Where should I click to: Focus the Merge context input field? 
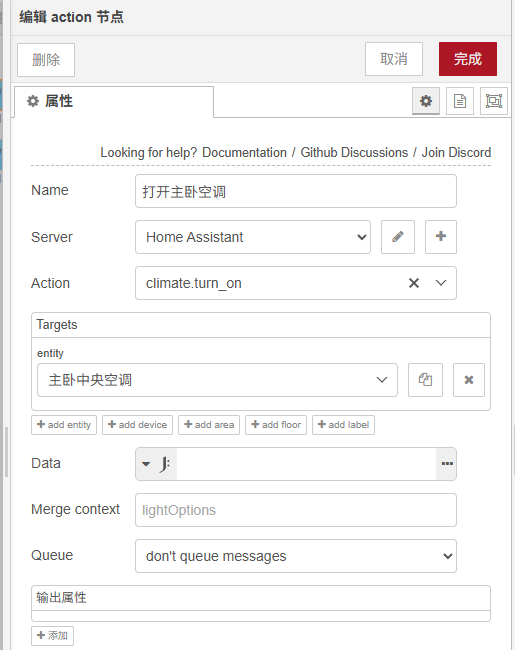(296, 510)
